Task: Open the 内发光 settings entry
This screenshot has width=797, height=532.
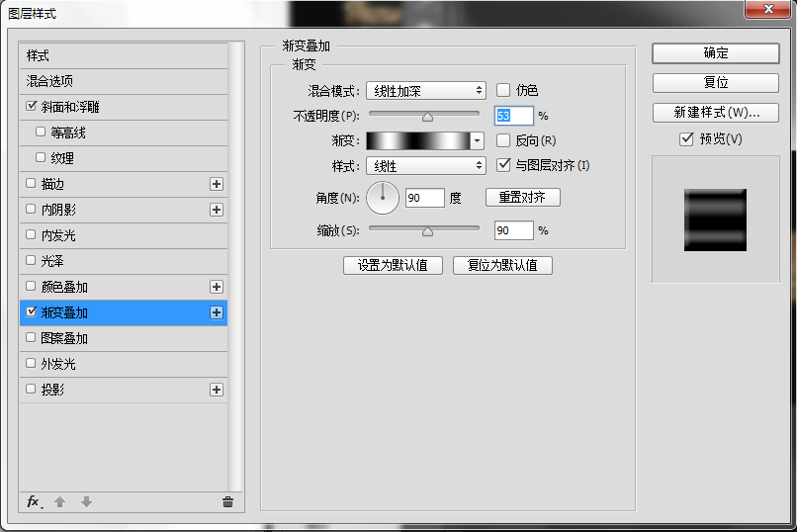Action: tap(58, 235)
